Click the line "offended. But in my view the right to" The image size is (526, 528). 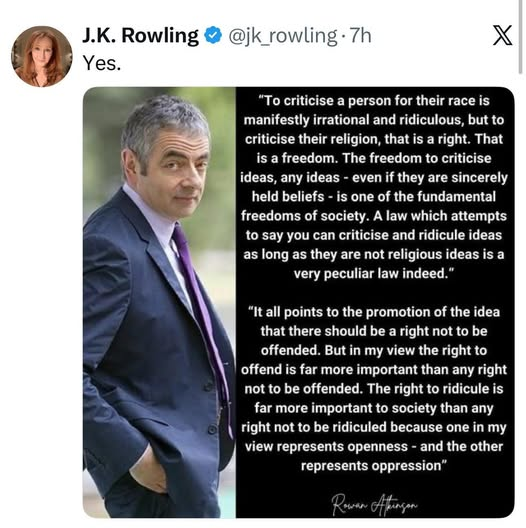point(374,351)
